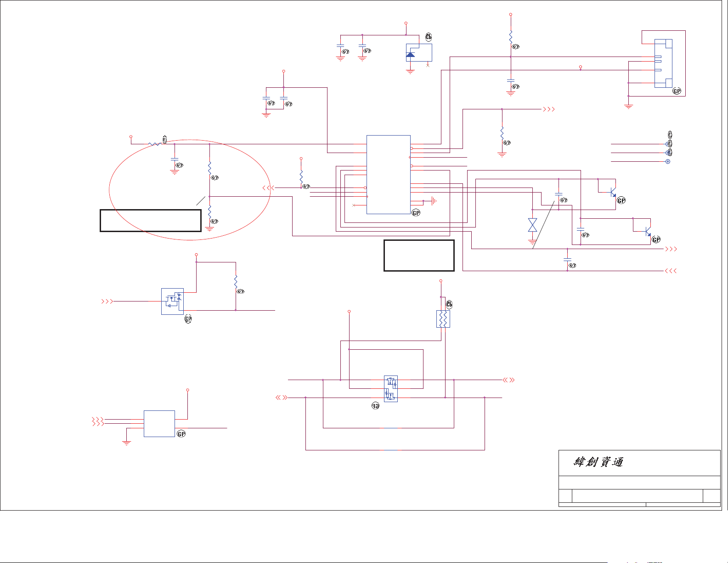Viewport: 728px width, 563px height.
Task: Select the single MOSFET symbol box
Action: [172, 301]
